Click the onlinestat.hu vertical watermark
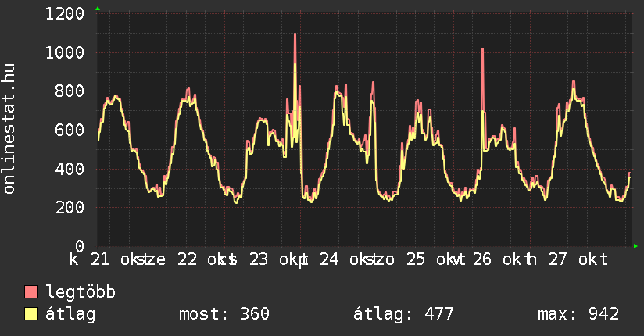 (10, 129)
